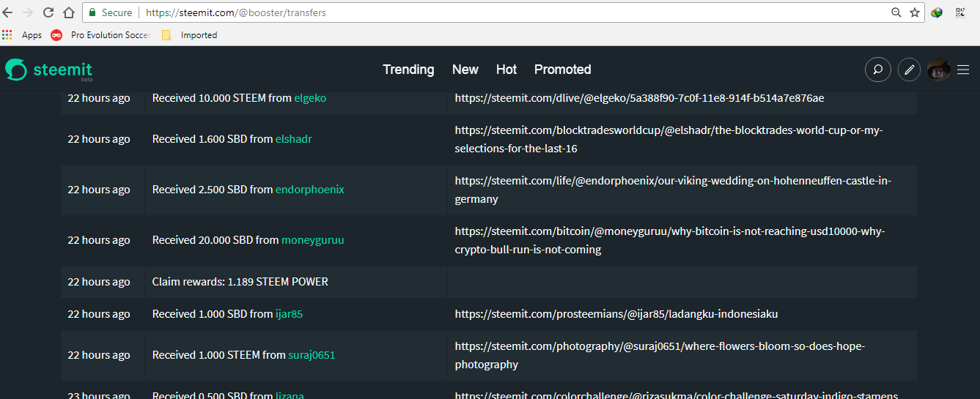The image size is (980, 399).
Task: Switch to New feed
Action: 465,70
